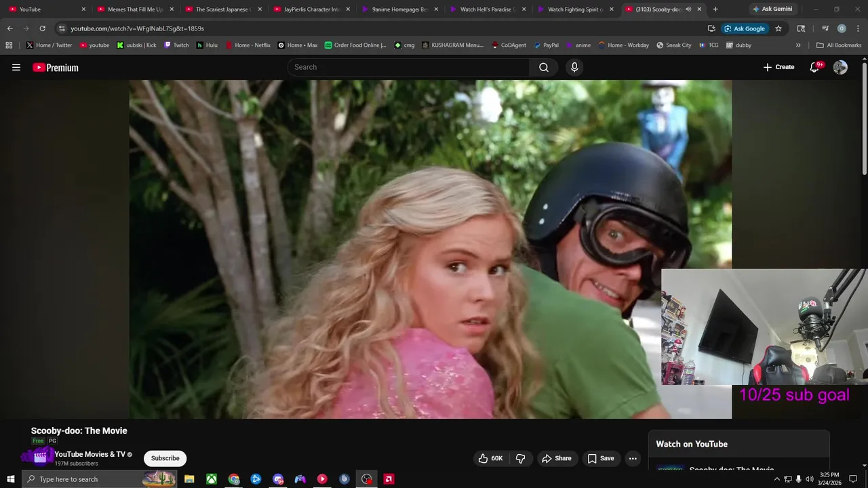This screenshot has height=488, width=868.
Task: Dislike the Scooby-doo video
Action: [x=521, y=458]
